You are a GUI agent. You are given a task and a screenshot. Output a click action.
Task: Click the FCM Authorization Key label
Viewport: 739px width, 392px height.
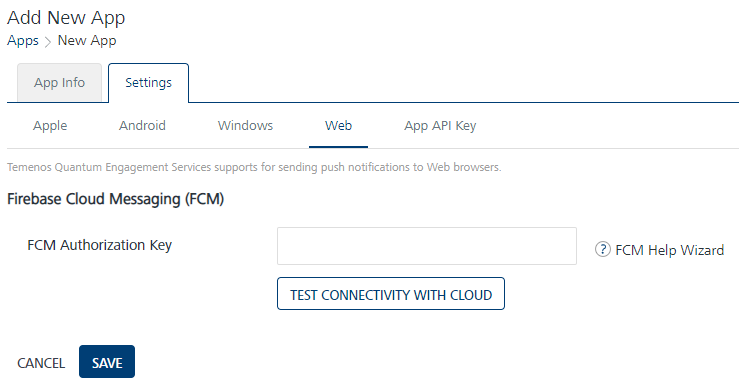click(99, 245)
